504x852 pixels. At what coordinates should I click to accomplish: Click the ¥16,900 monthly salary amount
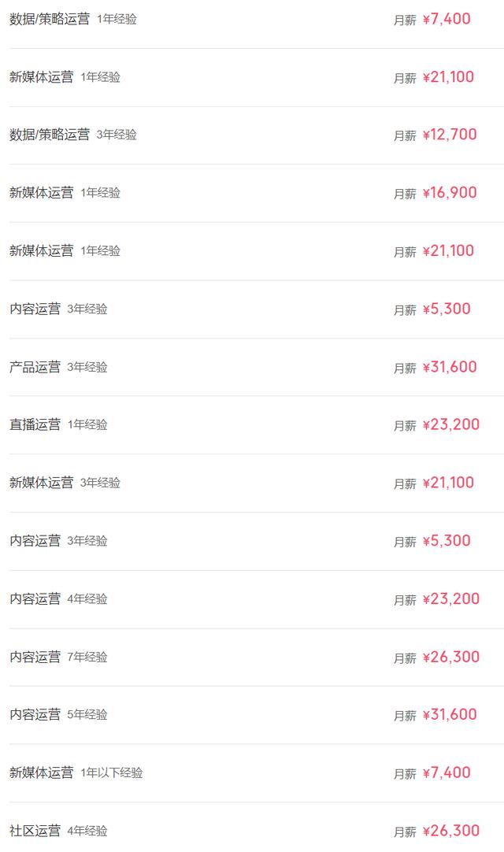tap(450, 193)
